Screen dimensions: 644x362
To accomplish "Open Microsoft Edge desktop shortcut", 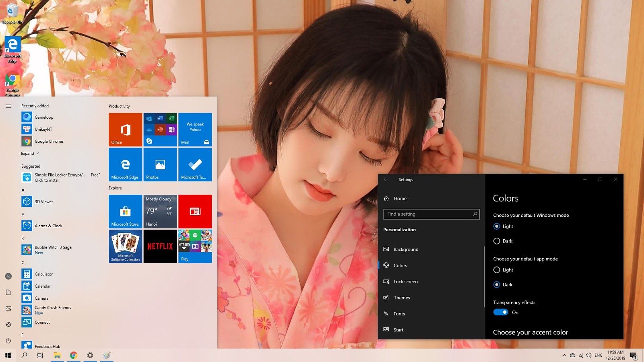I will tap(12, 50).
